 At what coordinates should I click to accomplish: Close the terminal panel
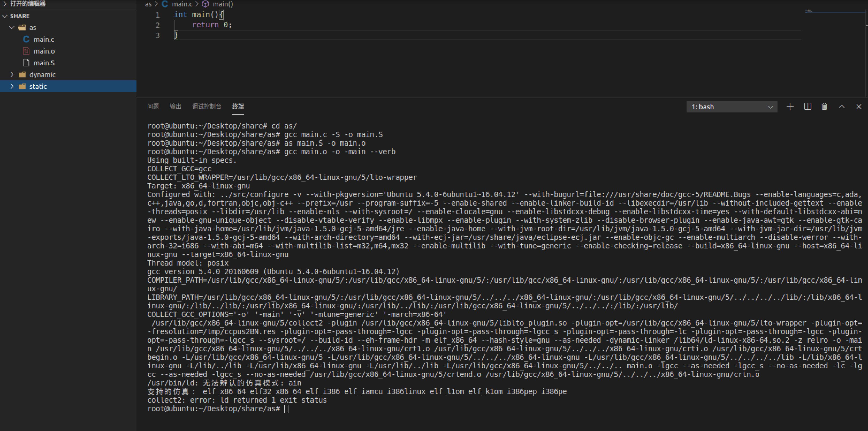859,107
